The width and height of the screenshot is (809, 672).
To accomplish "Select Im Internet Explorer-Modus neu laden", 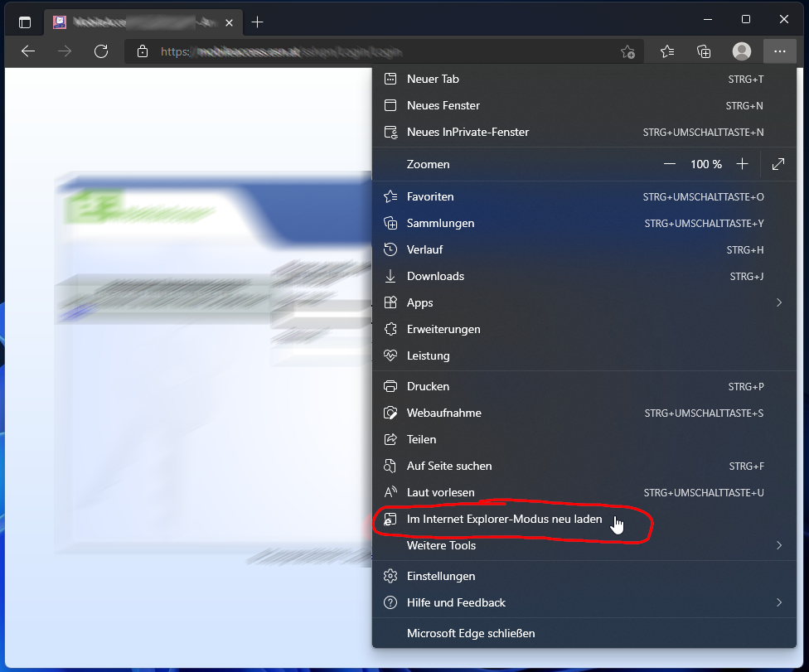I will pos(504,520).
